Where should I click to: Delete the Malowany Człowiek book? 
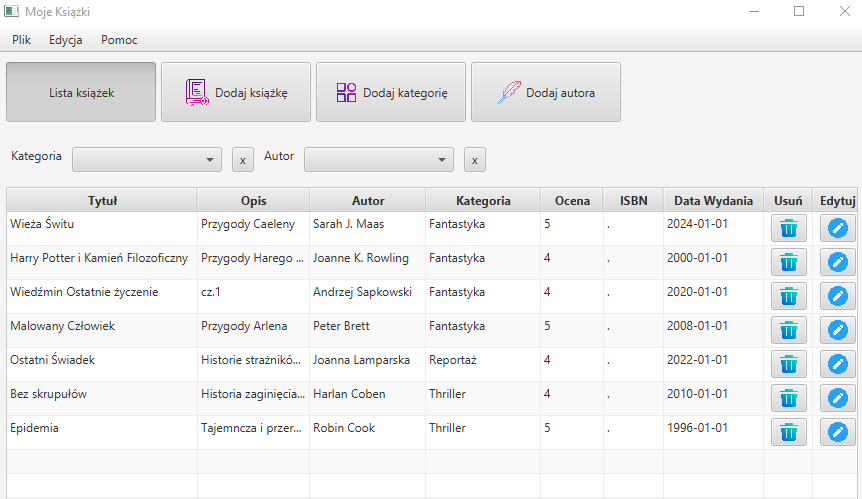788,330
